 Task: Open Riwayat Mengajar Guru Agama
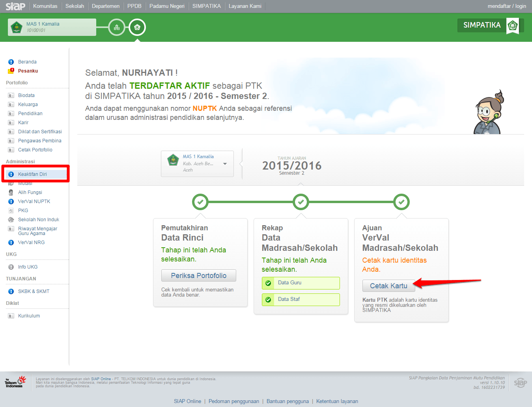37,231
